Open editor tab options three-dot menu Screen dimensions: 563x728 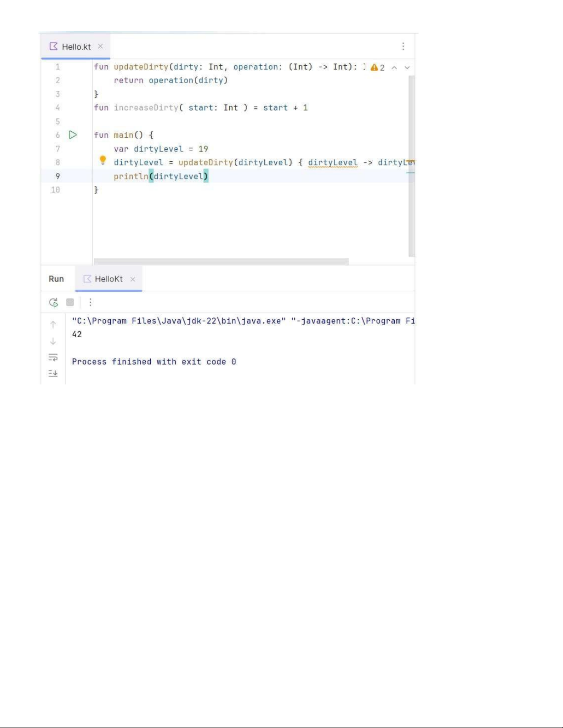click(403, 46)
